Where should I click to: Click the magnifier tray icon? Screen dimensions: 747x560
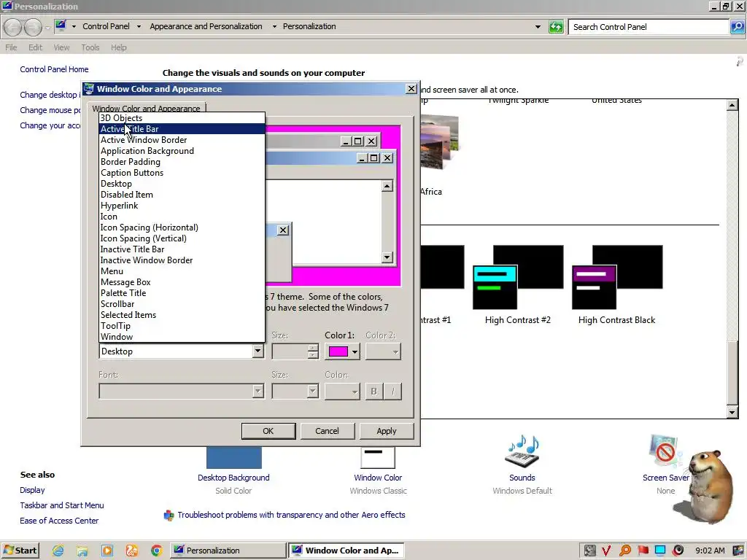[625, 551]
